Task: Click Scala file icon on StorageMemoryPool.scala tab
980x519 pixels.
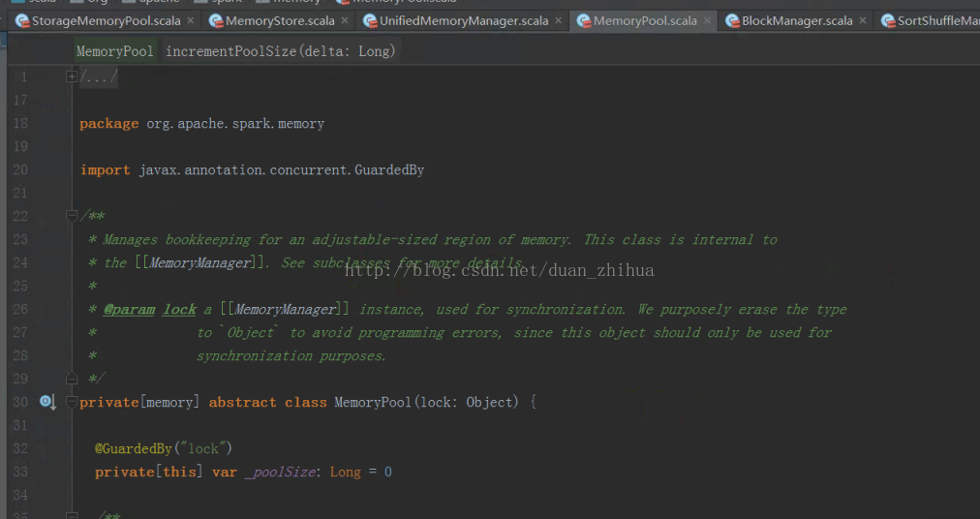Action: [x=22, y=21]
